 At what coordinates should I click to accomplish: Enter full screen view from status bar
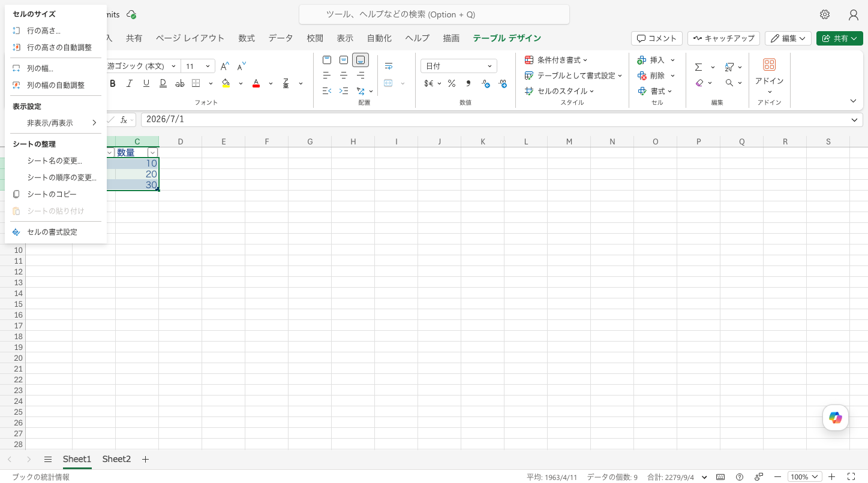point(851,477)
